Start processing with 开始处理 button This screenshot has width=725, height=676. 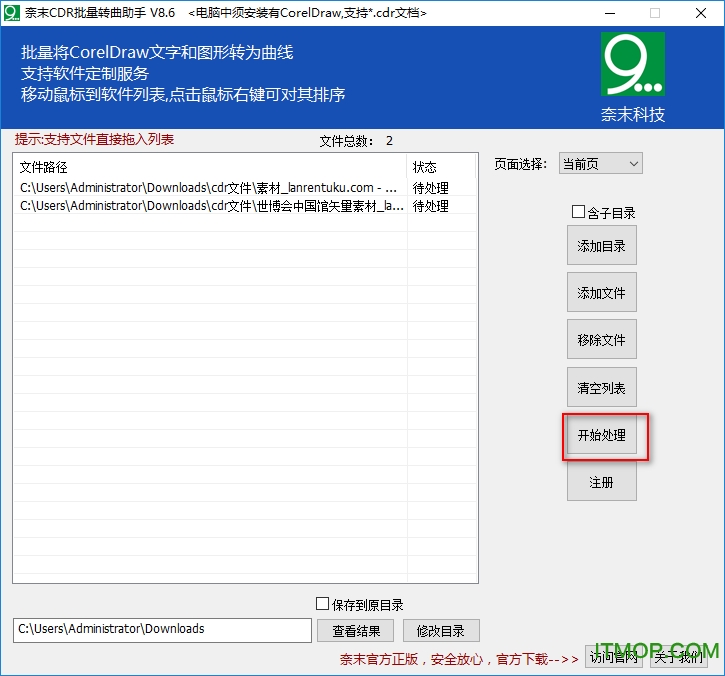(x=601, y=436)
